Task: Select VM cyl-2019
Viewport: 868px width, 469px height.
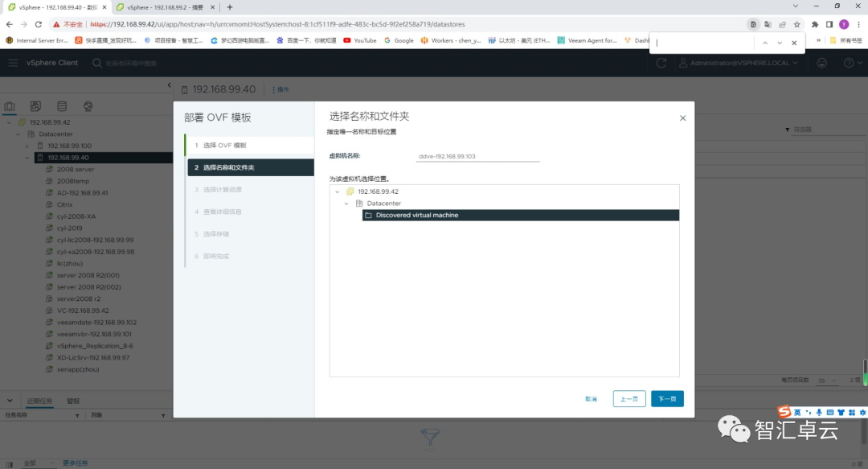Action: pos(69,228)
